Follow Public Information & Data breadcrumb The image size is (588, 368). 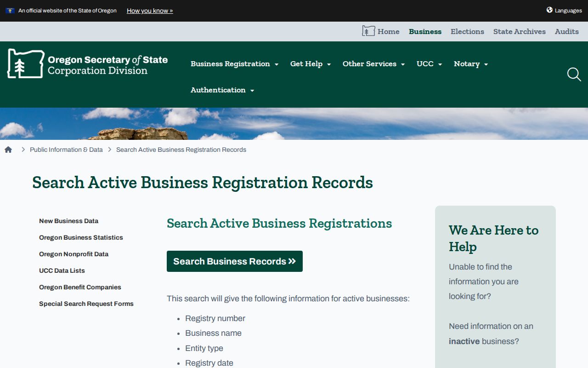click(x=66, y=149)
